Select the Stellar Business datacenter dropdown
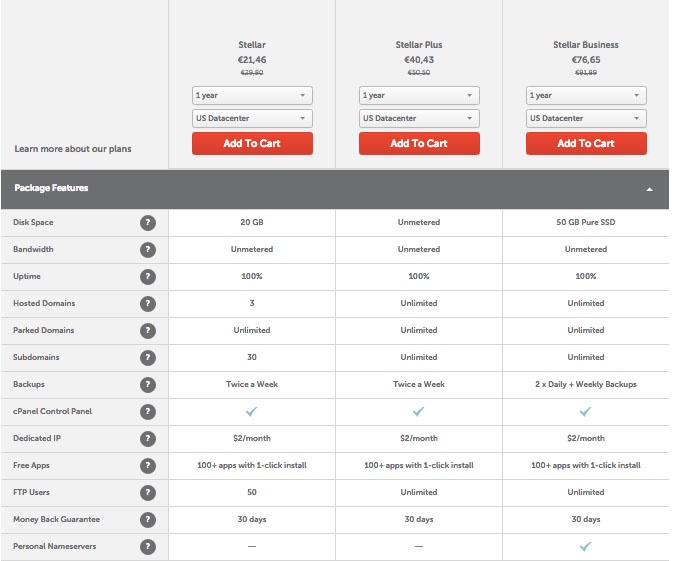This screenshot has height=561, width=673. 586,119
